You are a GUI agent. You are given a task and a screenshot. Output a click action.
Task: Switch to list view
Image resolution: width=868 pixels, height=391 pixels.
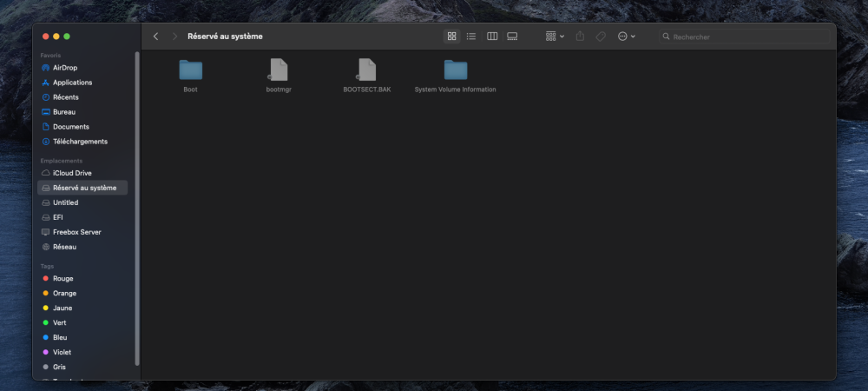click(471, 36)
